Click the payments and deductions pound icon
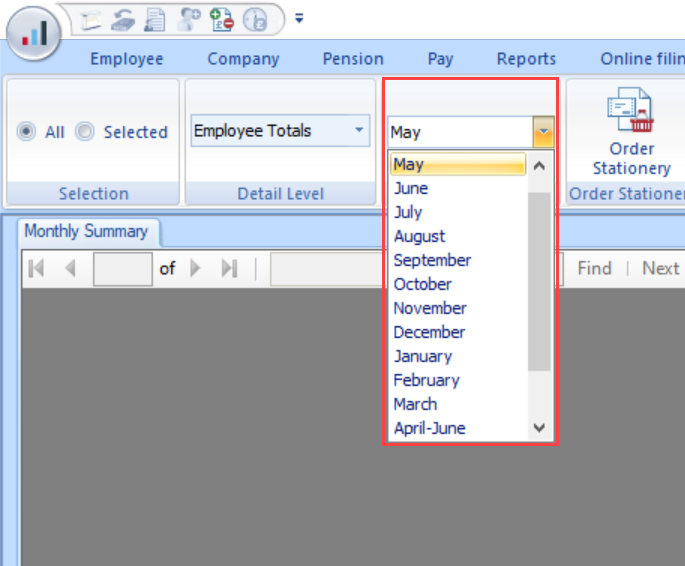Screen dimensions: 685x566 (222, 20)
